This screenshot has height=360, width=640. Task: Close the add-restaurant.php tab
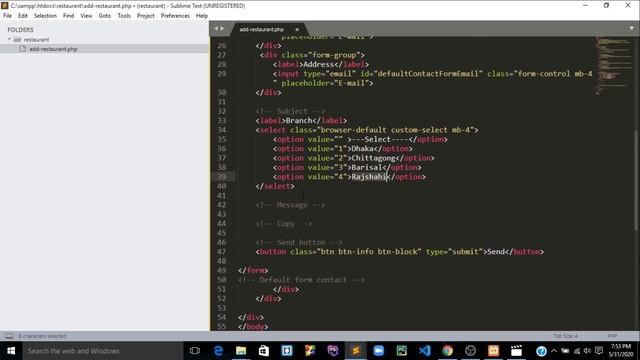(297, 29)
